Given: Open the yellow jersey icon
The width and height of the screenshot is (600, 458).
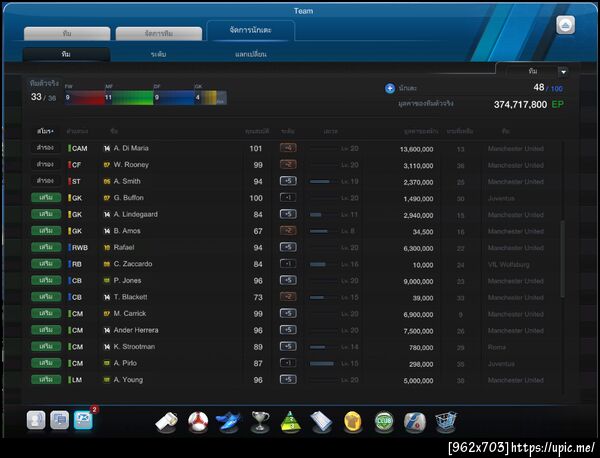Looking at the screenshot, I should click(x=353, y=422).
